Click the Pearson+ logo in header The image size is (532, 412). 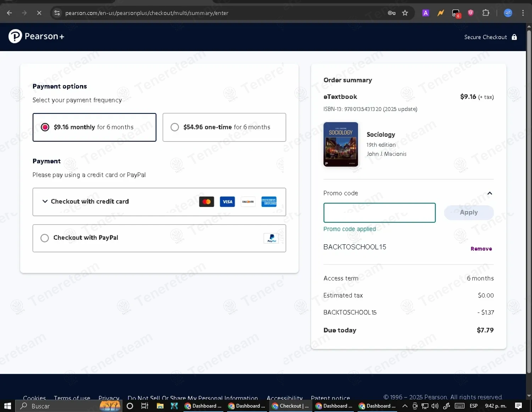coord(36,36)
